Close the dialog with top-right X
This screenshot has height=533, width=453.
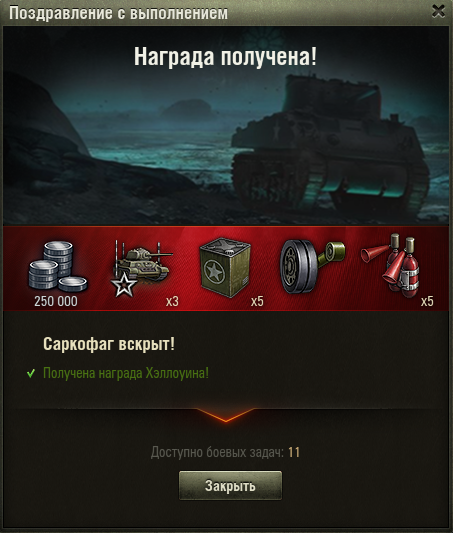[x=438, y=11]
